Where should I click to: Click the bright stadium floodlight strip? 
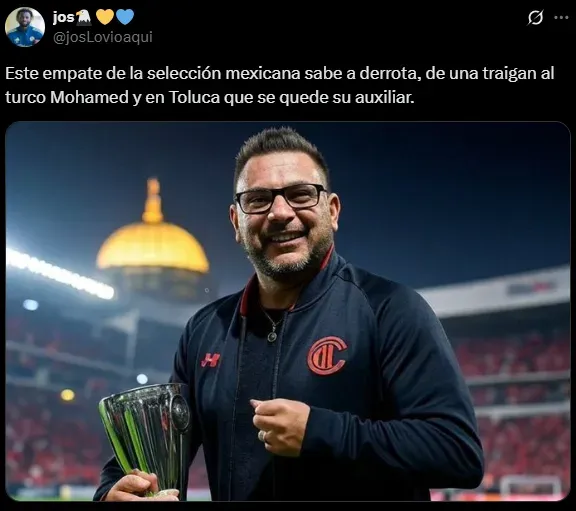tap(59, 274)
